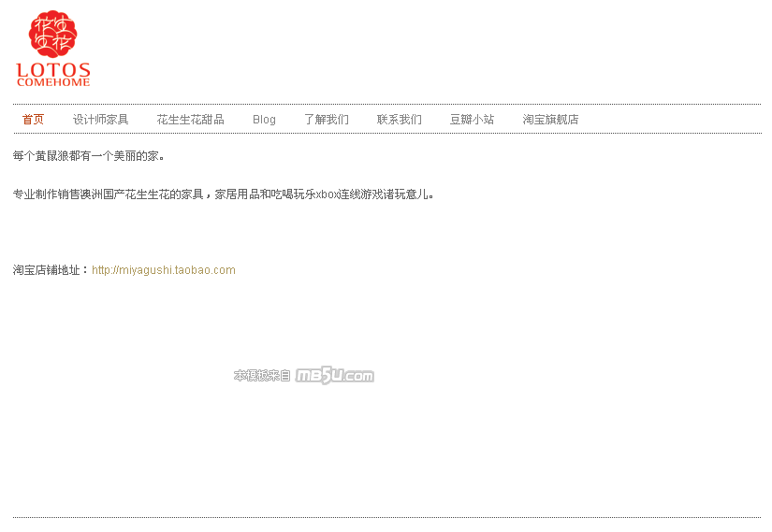Open the 联系我们 contact page
The width and height of the screenshot is (772, 532).
click(x=399, y=120)
